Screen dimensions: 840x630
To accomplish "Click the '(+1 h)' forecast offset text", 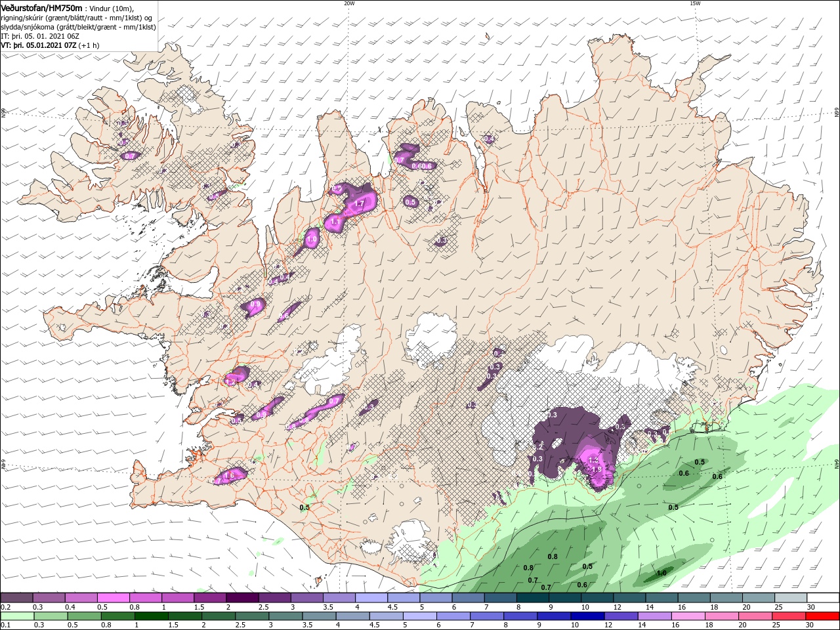I will [89, 45].
